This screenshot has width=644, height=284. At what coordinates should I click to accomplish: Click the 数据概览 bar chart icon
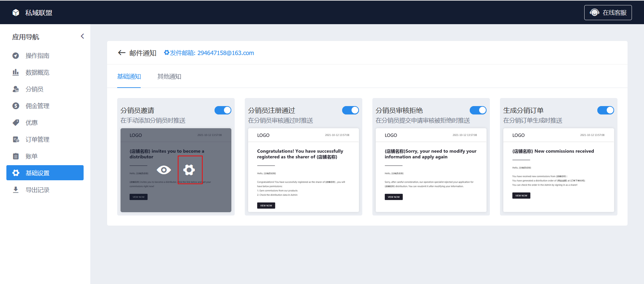click(16, 73)
